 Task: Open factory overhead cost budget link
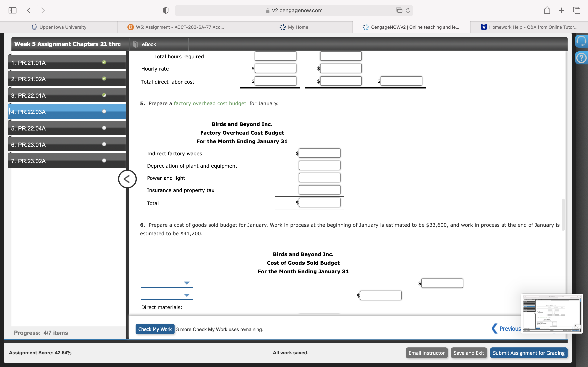(210, 103)
